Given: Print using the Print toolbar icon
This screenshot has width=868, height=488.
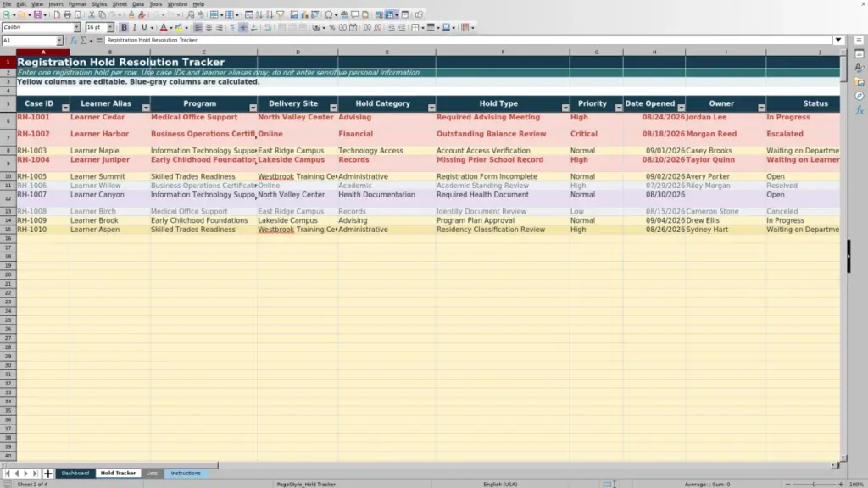Looking at the screenshot, I should (67, 15).
